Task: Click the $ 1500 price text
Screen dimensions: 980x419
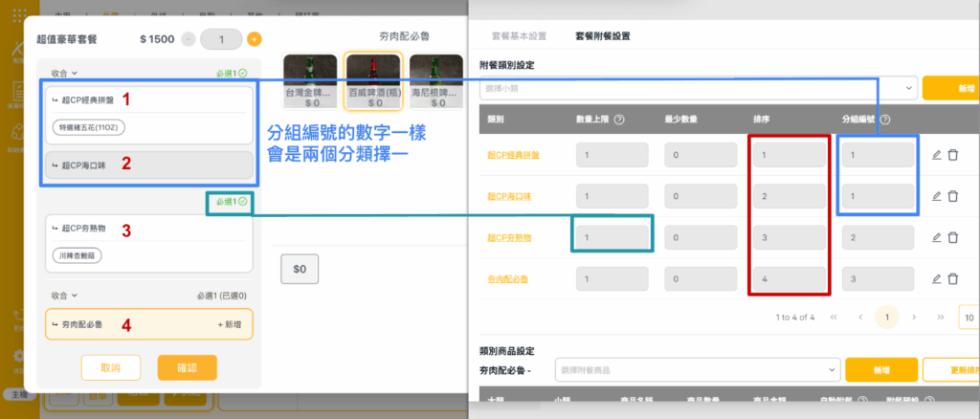Action: (158, 39)
